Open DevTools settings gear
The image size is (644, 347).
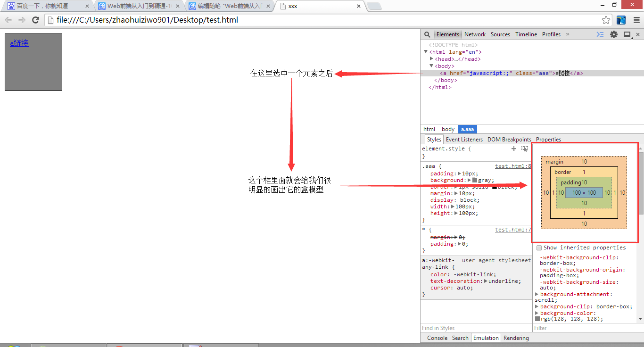coord(613,34)
